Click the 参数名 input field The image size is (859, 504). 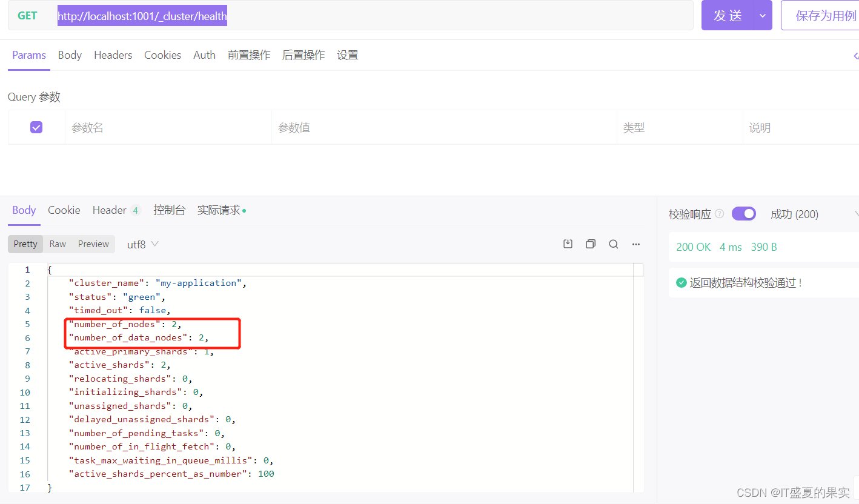click(168, 127)
